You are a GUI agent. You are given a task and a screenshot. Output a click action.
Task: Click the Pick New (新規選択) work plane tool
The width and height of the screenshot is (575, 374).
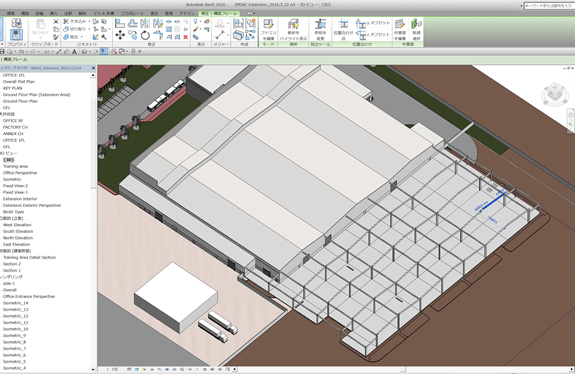point(416,29)
